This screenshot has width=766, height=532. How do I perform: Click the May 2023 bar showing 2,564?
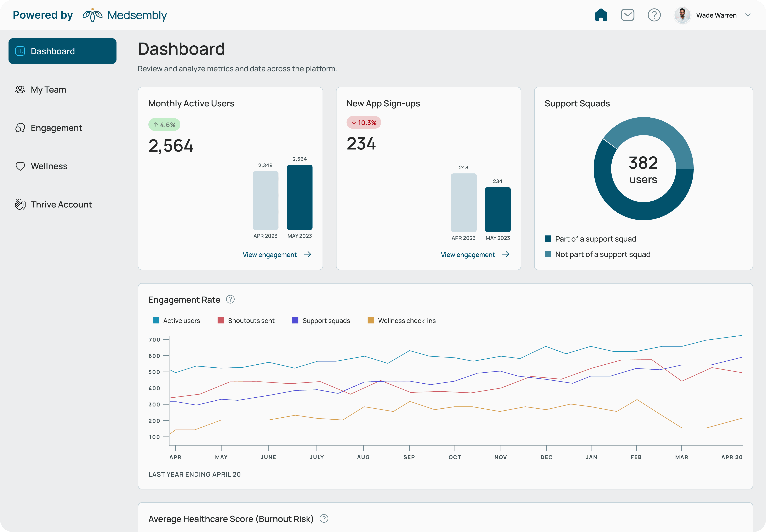(299, 197)
